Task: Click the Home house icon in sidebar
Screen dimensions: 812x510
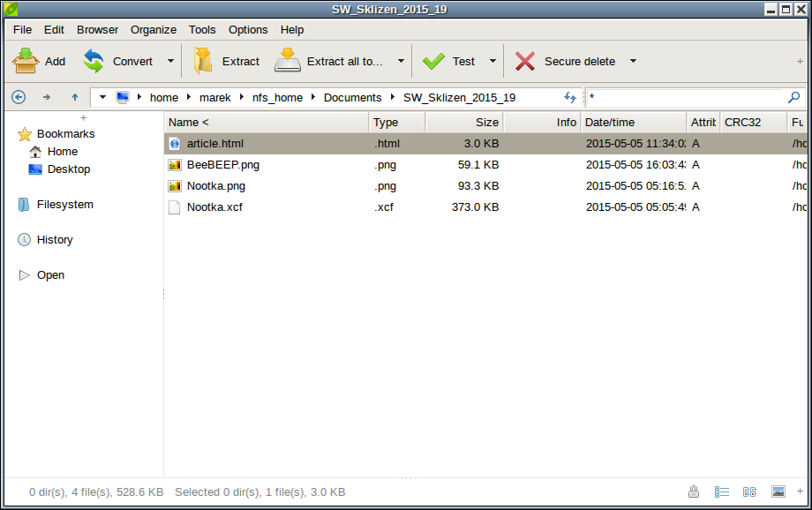Action: (35, 152)
